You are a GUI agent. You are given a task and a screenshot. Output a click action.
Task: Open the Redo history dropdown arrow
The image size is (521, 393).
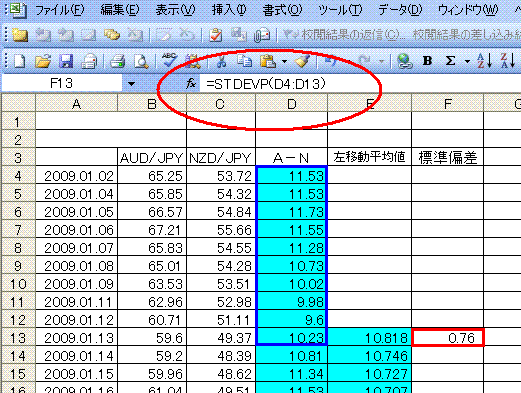[381, 61]
